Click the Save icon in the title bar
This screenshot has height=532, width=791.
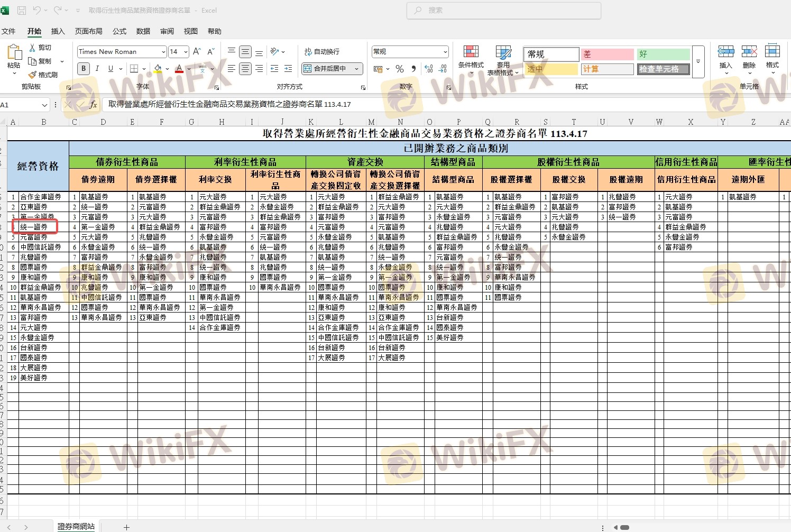tap(22, 10)
